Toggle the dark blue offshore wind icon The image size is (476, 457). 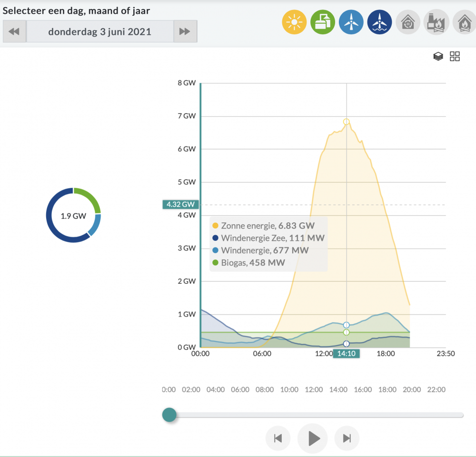pyautogui.click(x=379, y=22)
